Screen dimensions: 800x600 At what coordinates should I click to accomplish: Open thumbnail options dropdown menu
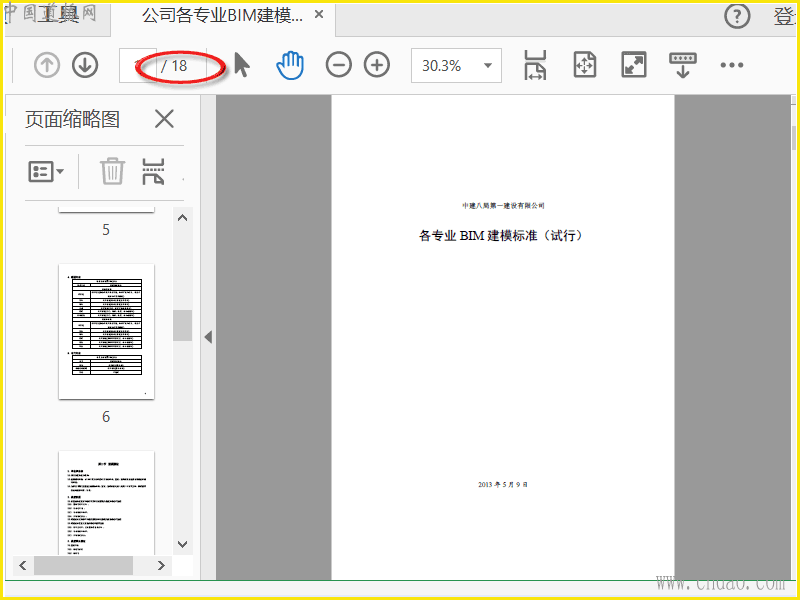coord(46,171)
